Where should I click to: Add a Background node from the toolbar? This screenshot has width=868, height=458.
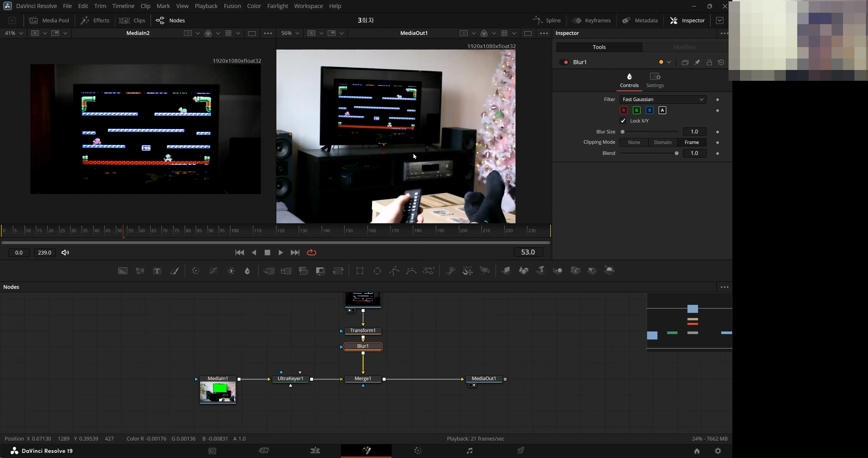[123, 271]
